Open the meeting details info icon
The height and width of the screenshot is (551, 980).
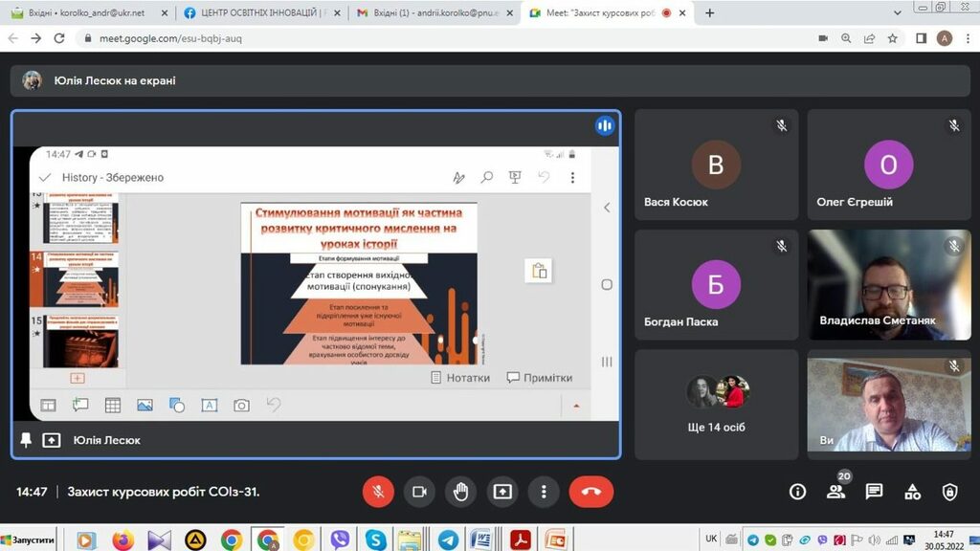pos(797,492)
